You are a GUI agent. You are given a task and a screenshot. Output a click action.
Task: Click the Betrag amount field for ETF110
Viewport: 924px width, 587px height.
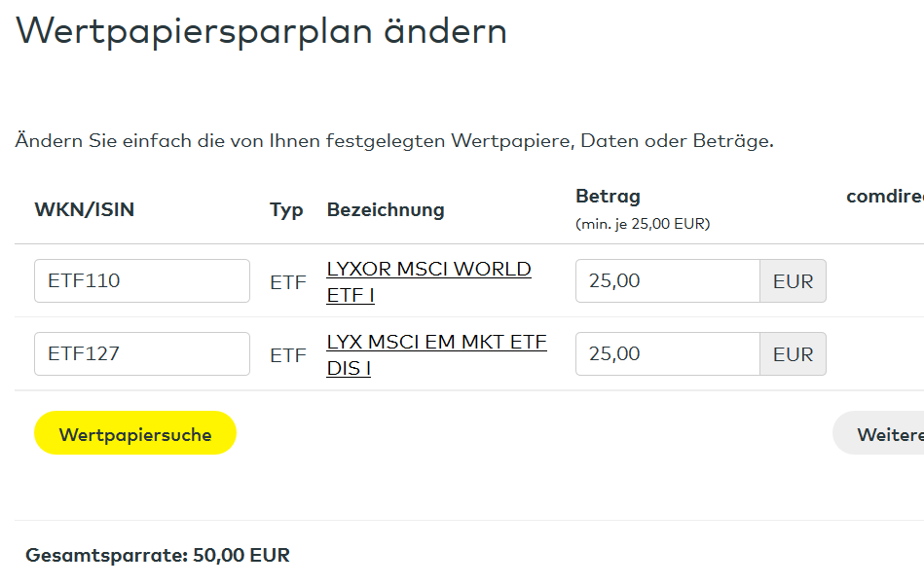(x=667, y=281)
